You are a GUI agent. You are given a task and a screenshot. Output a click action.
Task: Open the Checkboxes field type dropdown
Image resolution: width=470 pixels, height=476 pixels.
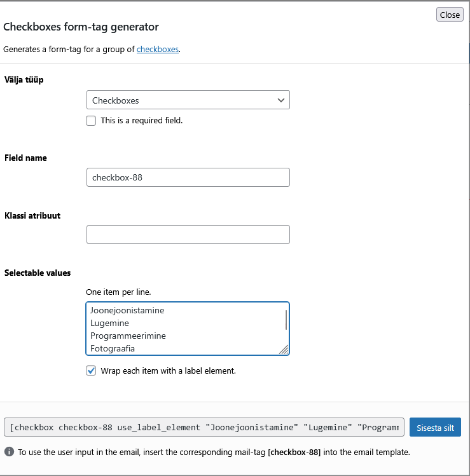[x=188, y=100]
